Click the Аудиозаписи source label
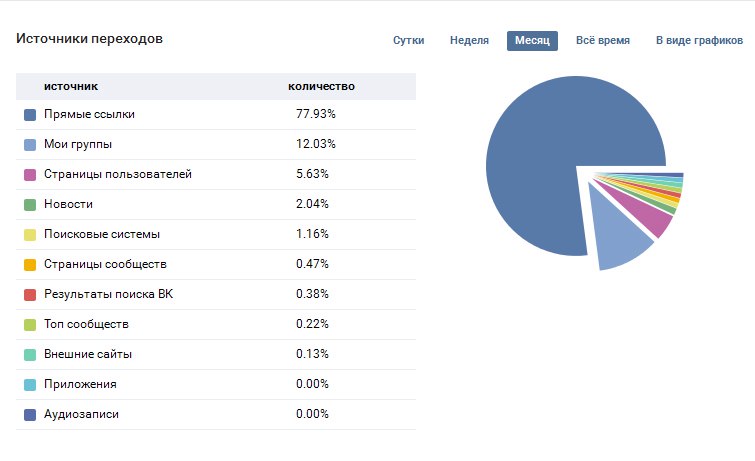 [x=81, y=414]
